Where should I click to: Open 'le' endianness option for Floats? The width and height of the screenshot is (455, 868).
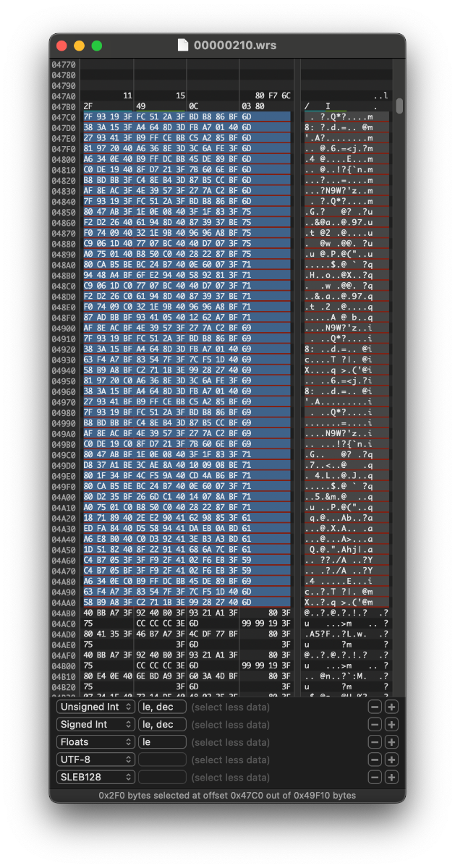click(162, 742)
